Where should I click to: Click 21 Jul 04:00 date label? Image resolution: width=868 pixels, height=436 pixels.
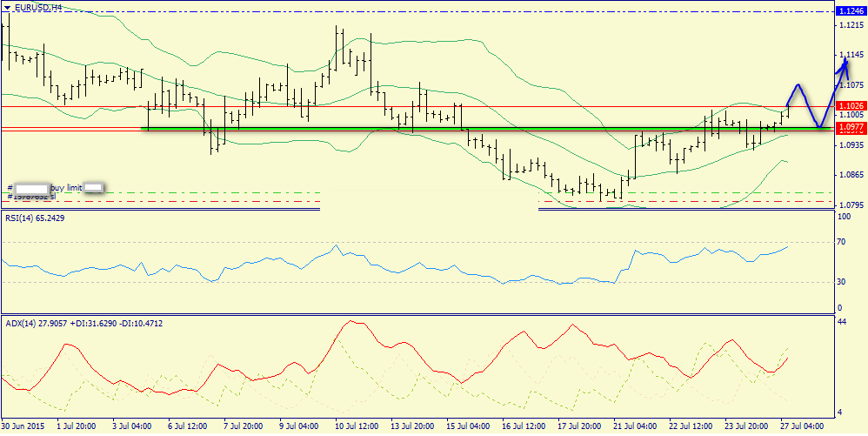click(x=635, y=427)
